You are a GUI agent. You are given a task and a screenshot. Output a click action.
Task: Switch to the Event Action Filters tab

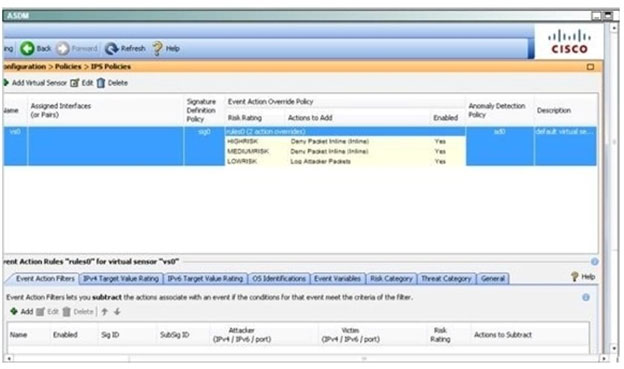[45, 279]
